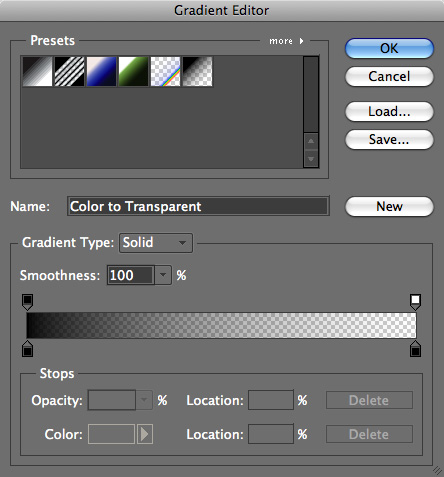Screen dimensions: 444x477
Task: Select the right opacity stop above gradient bar
Action: point(415,302)
